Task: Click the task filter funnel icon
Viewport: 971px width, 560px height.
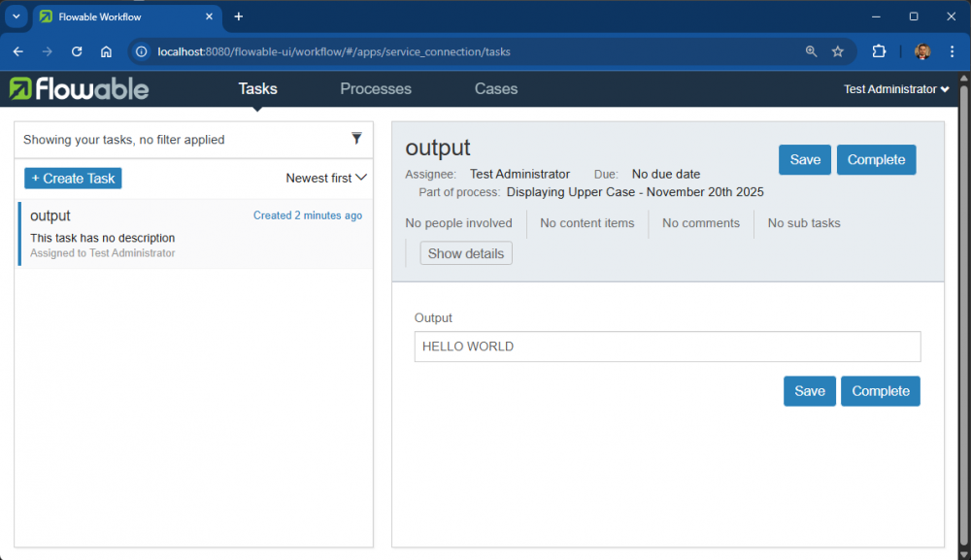Action: coord(356,139)
